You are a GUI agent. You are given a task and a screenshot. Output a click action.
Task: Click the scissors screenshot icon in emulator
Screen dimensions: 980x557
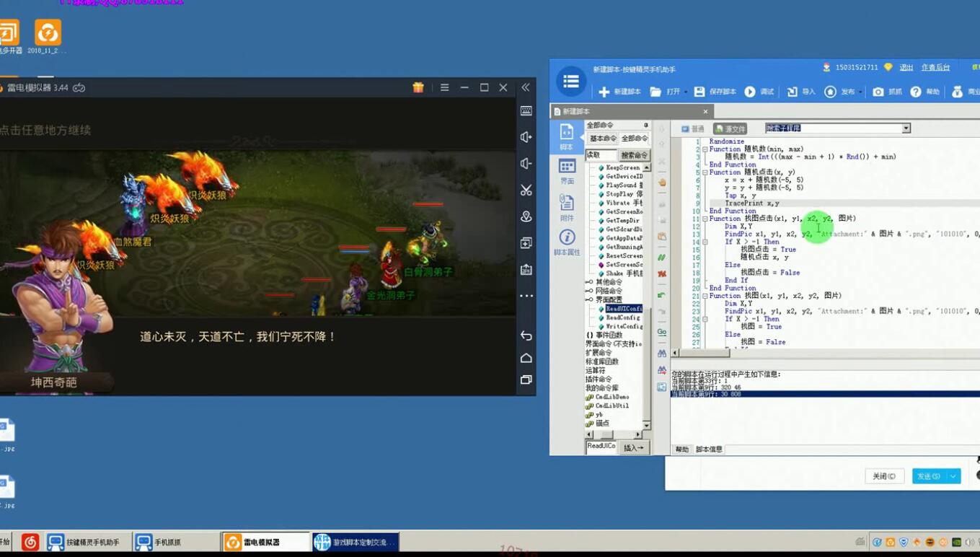pyautogui.click(x=526, y=190)
